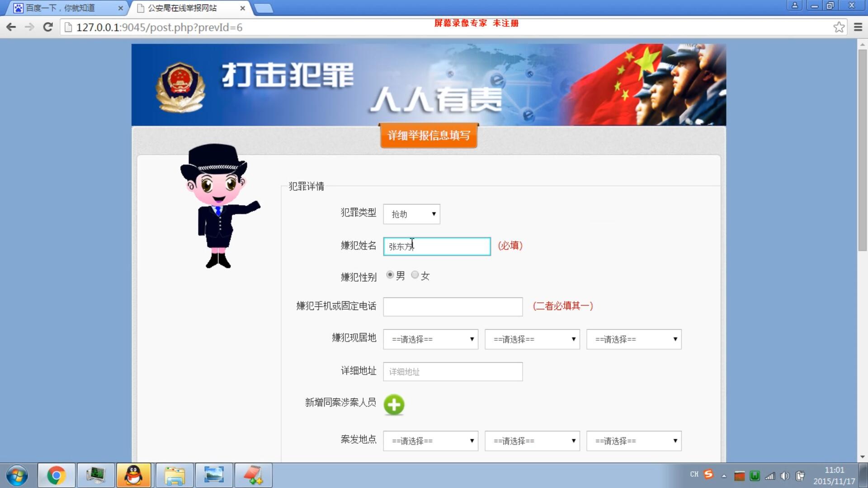The width and height of the screenshot is (868, 488).
Task: Click scrollbar down arrow
Action: [862, 457]
